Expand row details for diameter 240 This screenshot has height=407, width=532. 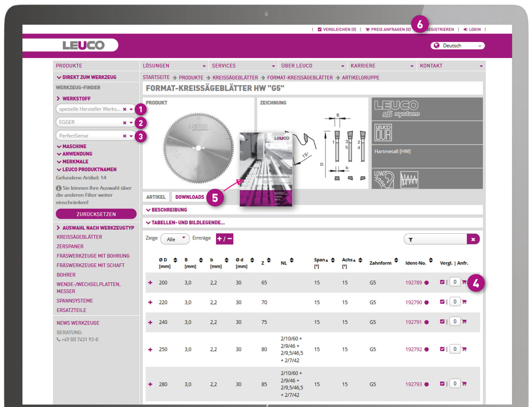[x=150, y=322]
